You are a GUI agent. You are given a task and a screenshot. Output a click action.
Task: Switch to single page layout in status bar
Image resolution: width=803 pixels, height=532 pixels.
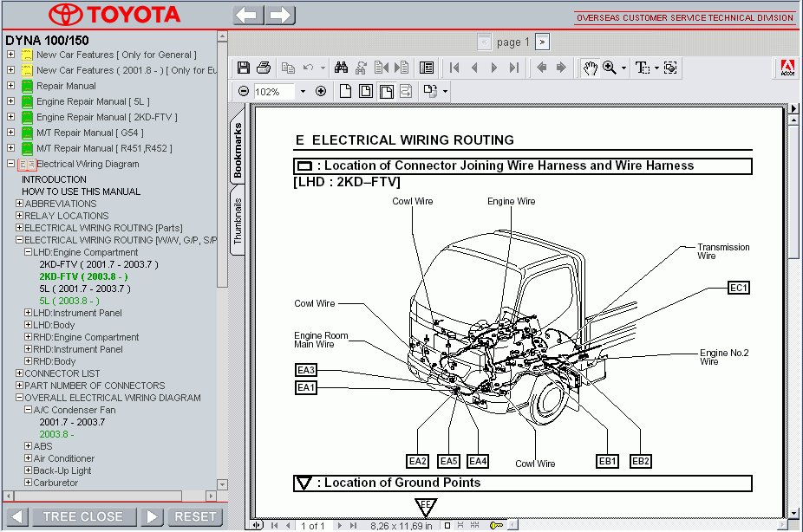[447, 525]
